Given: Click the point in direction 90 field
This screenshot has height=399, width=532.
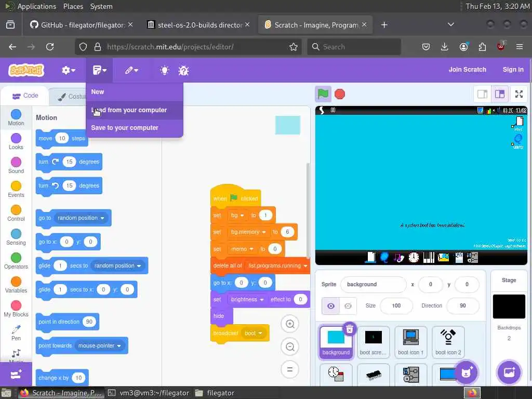Looking at the screenshot, I should [89, 322].
